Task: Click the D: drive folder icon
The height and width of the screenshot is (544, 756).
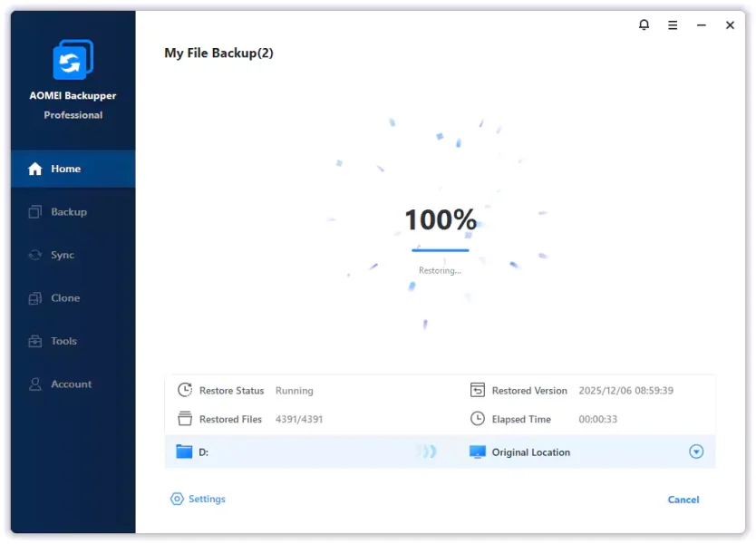Action: [x=181, y=452]
